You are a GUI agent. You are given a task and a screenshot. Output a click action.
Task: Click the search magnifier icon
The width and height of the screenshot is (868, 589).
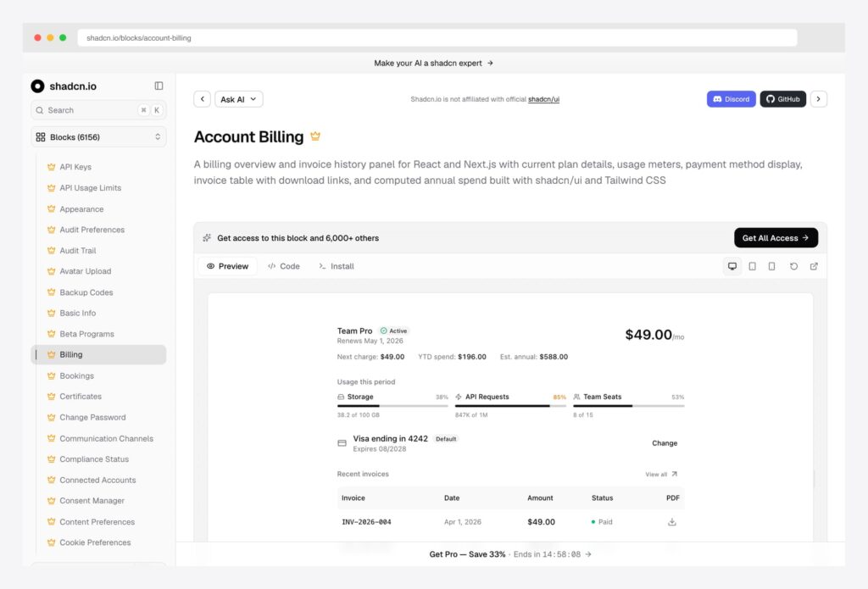[39, 110]
